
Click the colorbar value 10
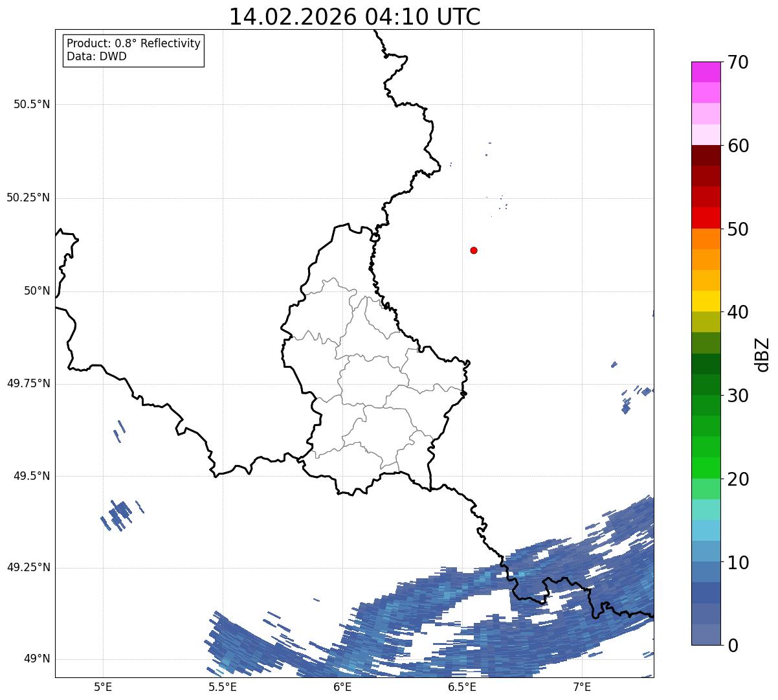coord(738,562)
